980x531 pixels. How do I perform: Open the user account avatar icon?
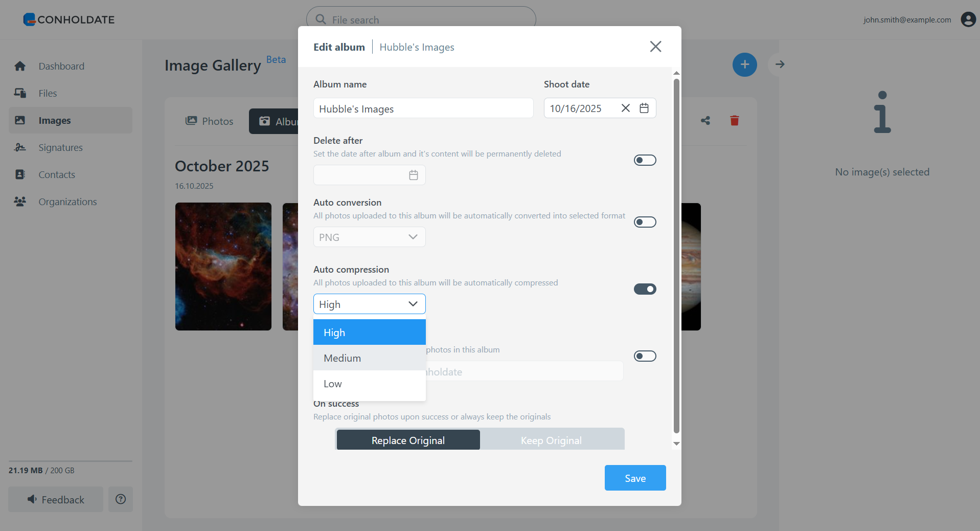(968, 19)
